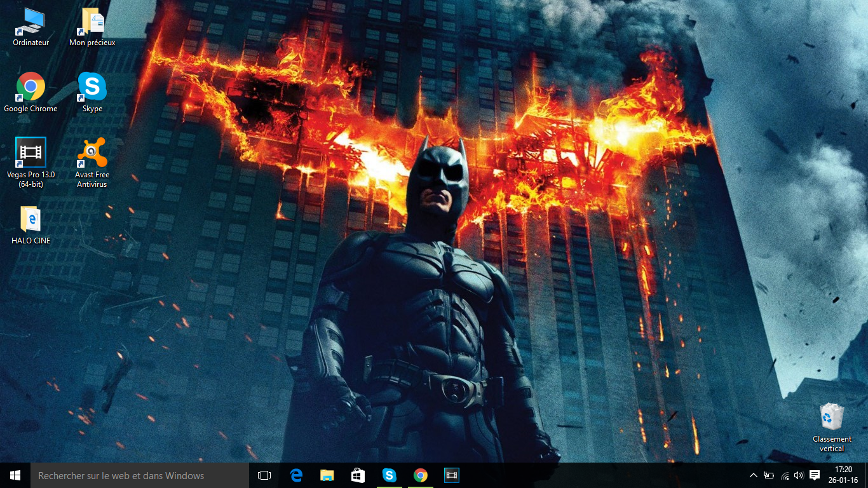Screen dimensions: 868x488
Task: Select the Vegas Pro 13.0 desktop icon
Action: coord(31,163)
